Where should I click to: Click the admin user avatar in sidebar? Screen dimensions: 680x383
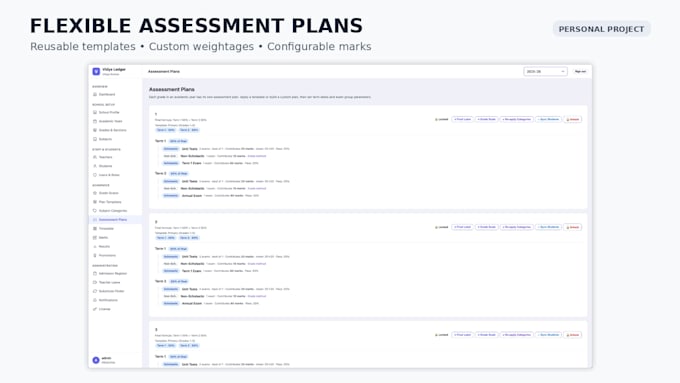[96, 360]
